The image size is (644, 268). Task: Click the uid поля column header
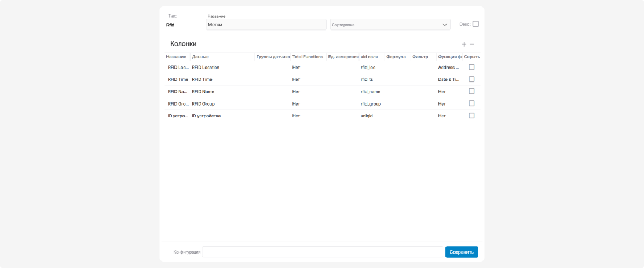tap(369, 57)
